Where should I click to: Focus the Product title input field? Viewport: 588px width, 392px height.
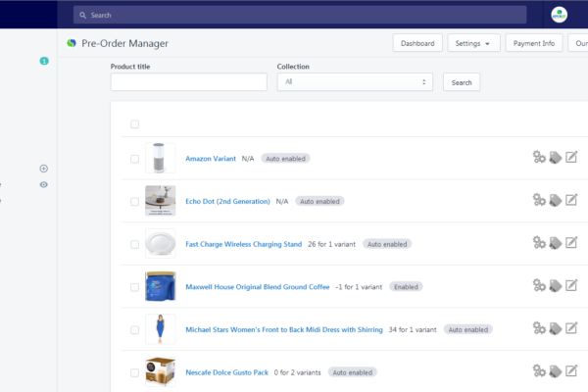(x=188, y=81)
